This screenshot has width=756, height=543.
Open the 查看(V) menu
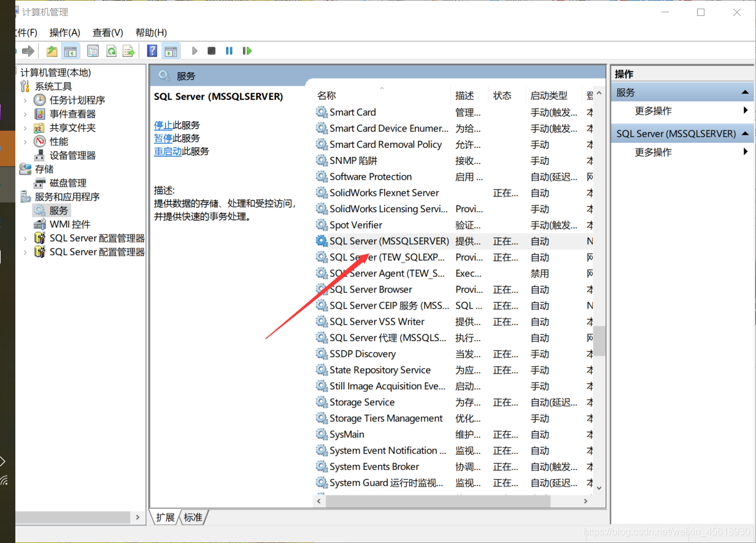click(108, 33)
